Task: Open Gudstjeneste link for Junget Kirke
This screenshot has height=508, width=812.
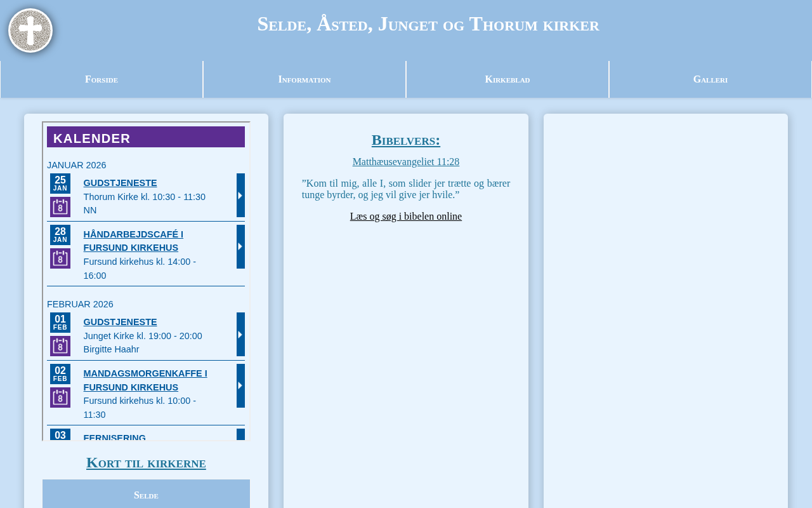Action: (x=120, y=322)
